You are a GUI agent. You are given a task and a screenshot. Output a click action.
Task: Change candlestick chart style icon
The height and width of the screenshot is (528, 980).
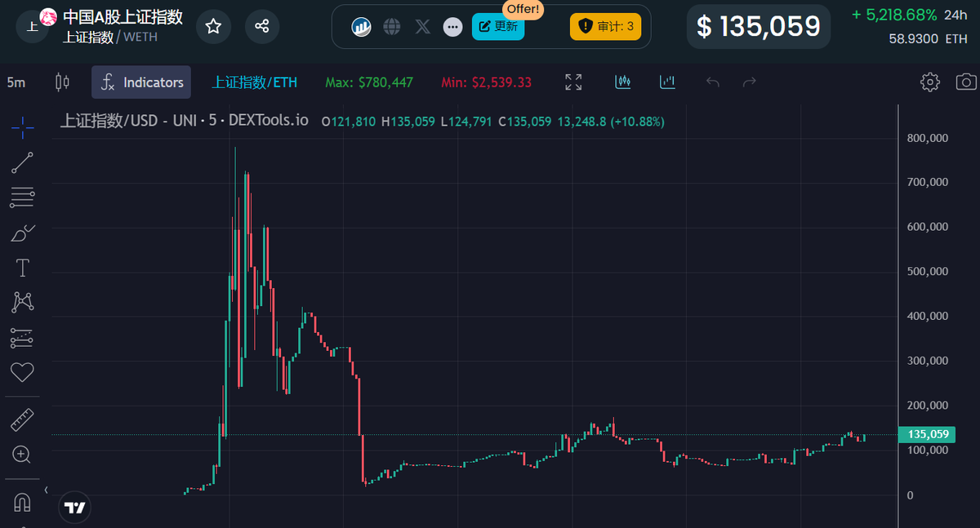pos(61,82)
